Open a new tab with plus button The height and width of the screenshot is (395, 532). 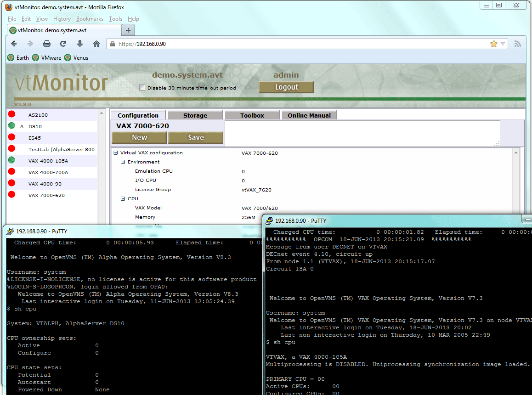tap(128, 30)
